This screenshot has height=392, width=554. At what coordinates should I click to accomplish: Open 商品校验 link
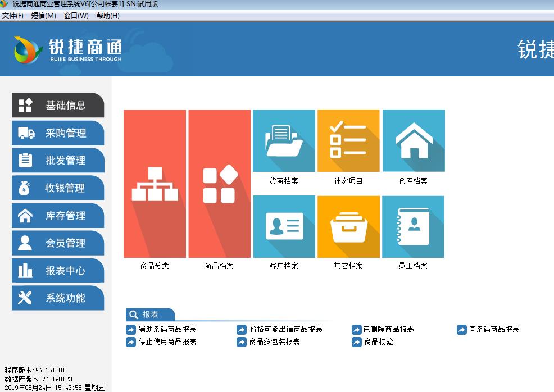(378, 342)
